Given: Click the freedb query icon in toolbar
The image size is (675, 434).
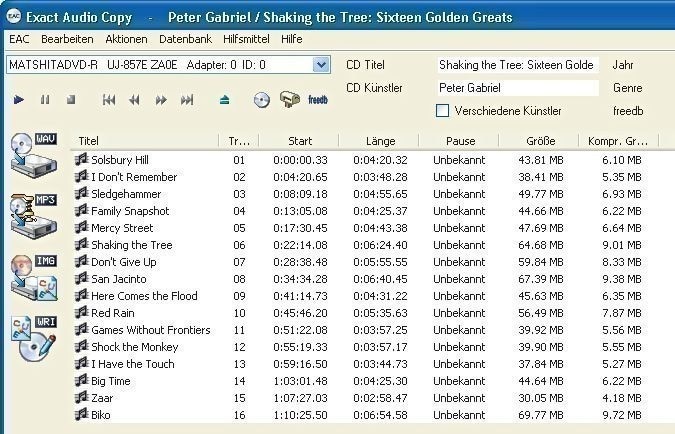Looking at the screenshot, I should pos(318,100).
